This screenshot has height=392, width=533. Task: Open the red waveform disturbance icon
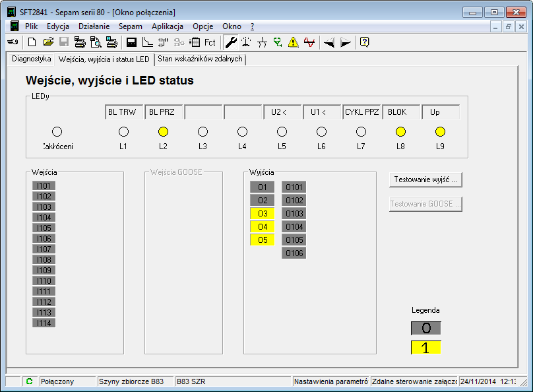(x=309, y=42)
